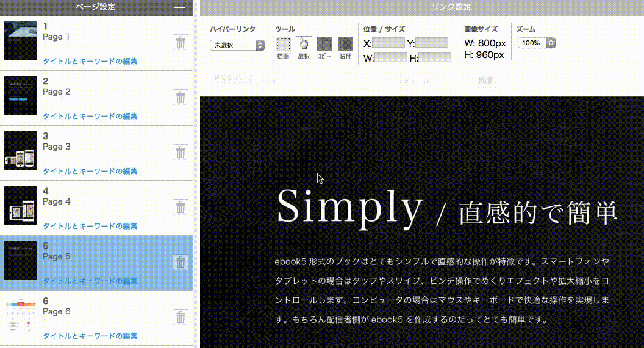Image resolution: width=644 pixels, height=348 pixels.
Task: Select the 選択 hand tool icon
Action: (x=304, y=44)
